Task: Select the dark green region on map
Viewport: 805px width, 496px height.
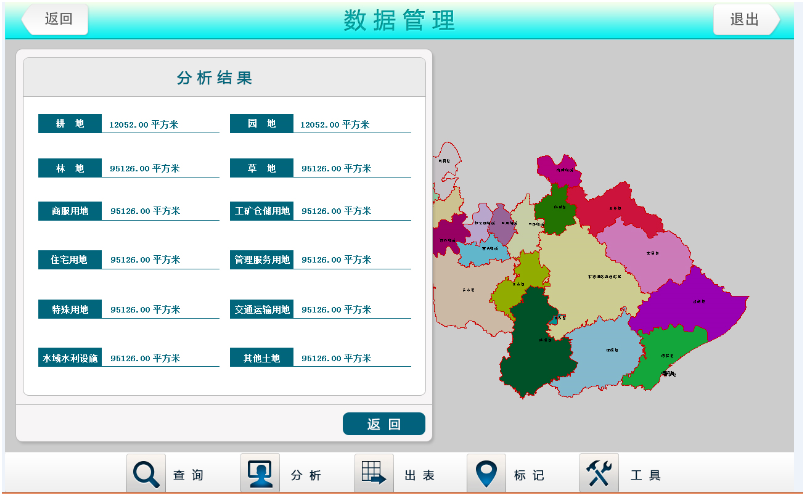Action: pos(538,345)
